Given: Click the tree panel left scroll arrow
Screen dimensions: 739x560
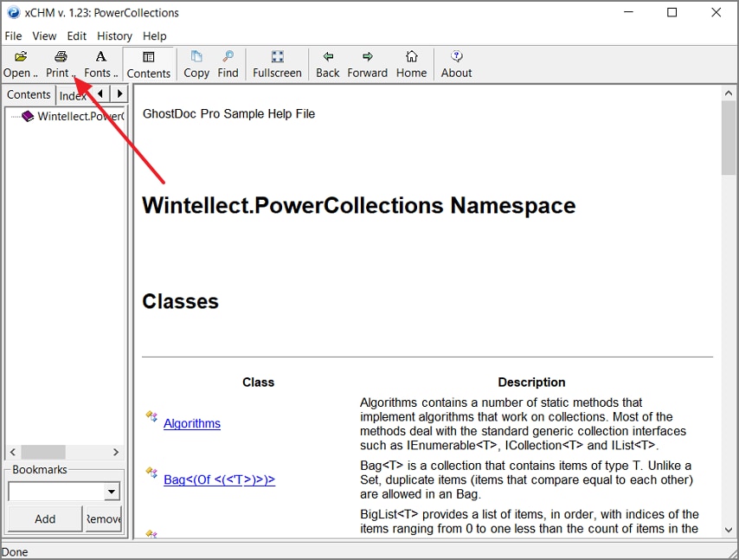Looking at the screenshot, I should [x=13, y=452].
